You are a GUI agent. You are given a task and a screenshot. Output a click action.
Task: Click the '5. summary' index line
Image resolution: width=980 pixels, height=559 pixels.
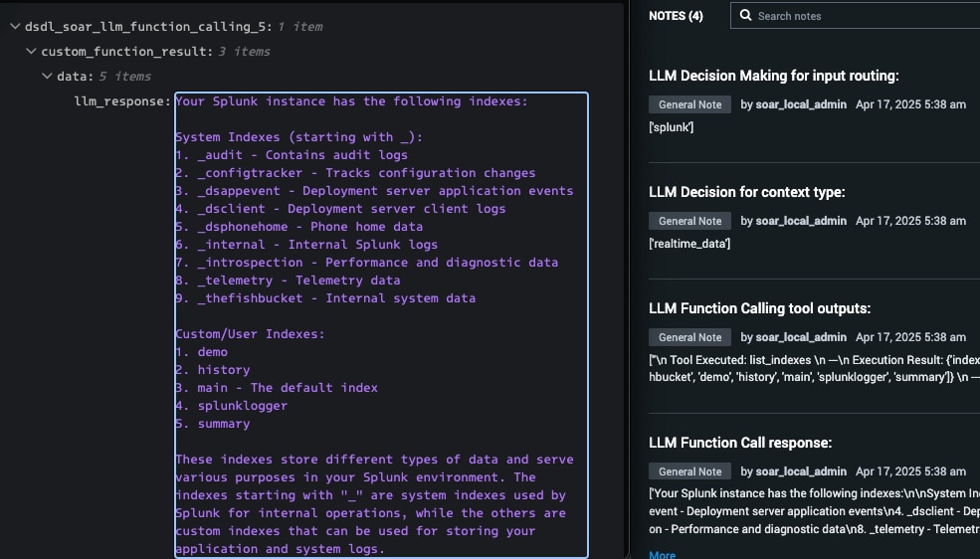click(213, 424)
